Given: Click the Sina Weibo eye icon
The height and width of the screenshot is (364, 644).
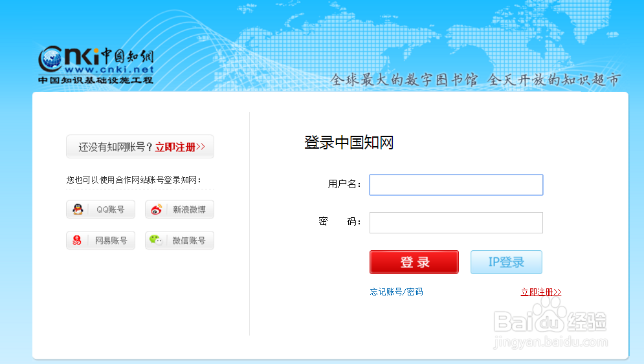Looking at the screenshot, I should point(157,209).
